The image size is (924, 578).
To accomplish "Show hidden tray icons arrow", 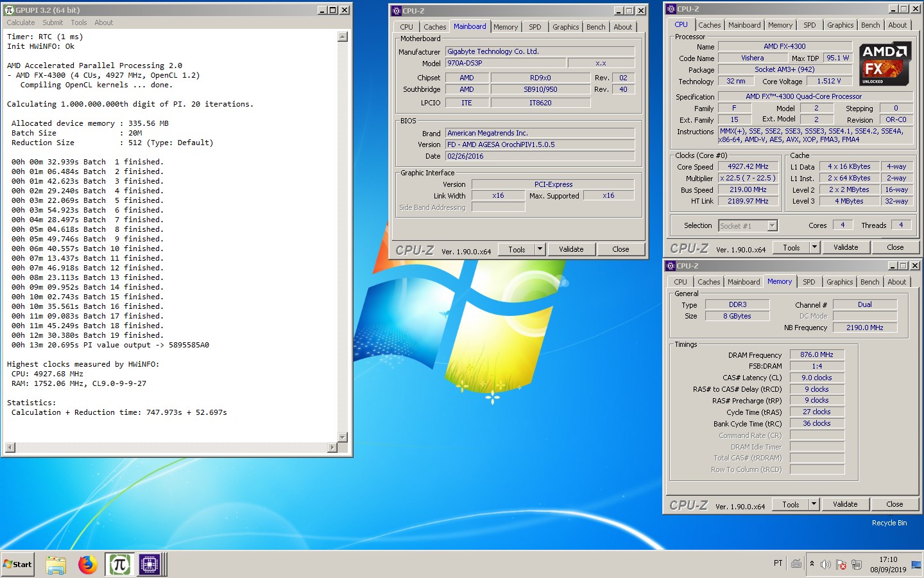I will [812, 564].
